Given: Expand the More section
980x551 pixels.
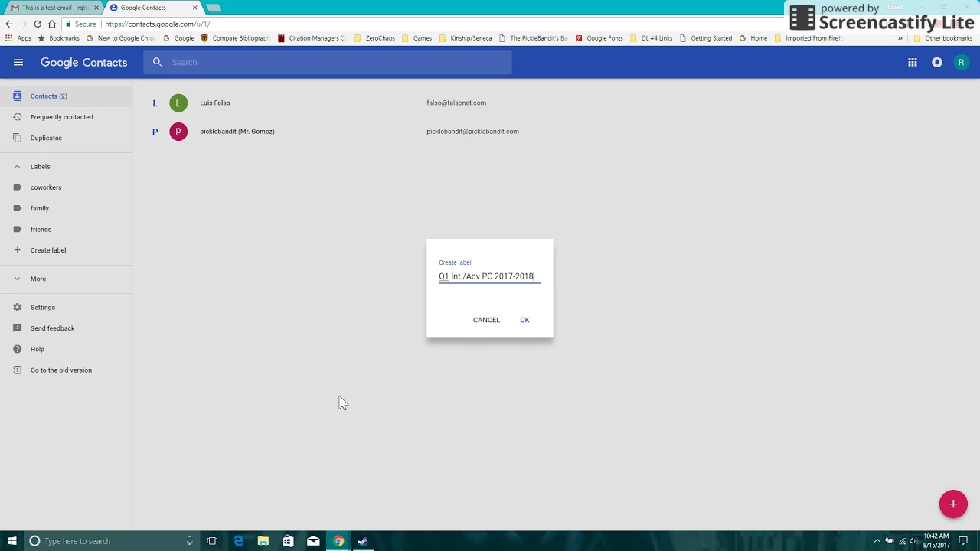Looking at the screenshot, I should (17, 279).
